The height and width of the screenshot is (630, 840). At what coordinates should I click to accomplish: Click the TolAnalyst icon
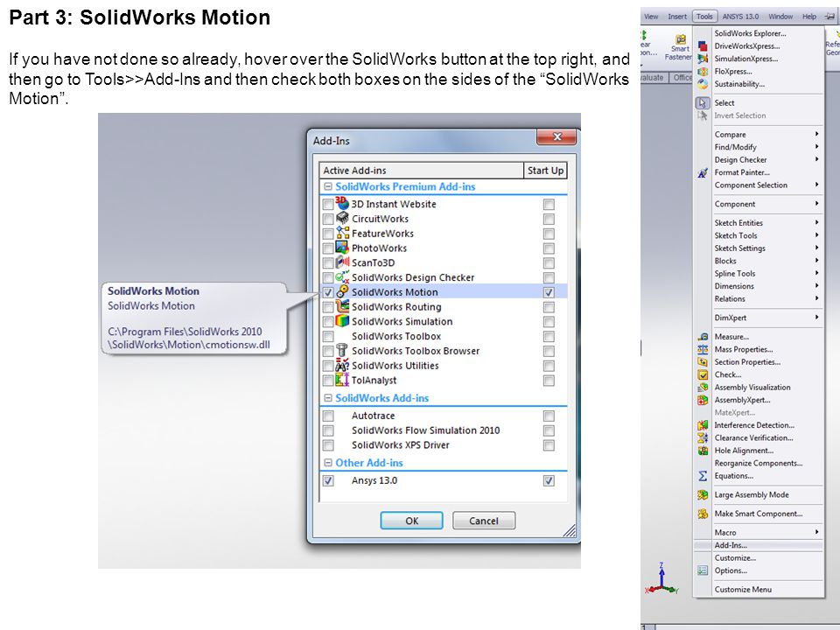click(x=342, y=380)
